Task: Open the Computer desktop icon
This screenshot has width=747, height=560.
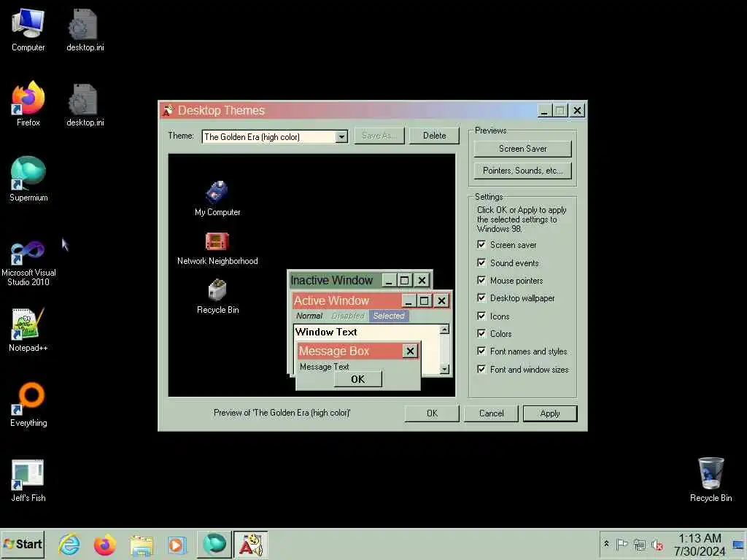Action: [x=28, y=29]
